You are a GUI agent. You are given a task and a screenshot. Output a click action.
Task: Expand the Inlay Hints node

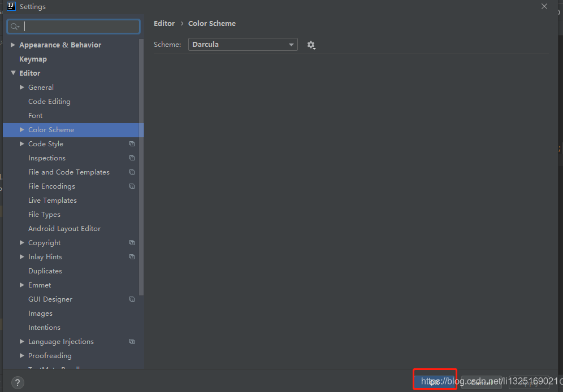click(22, 257)
